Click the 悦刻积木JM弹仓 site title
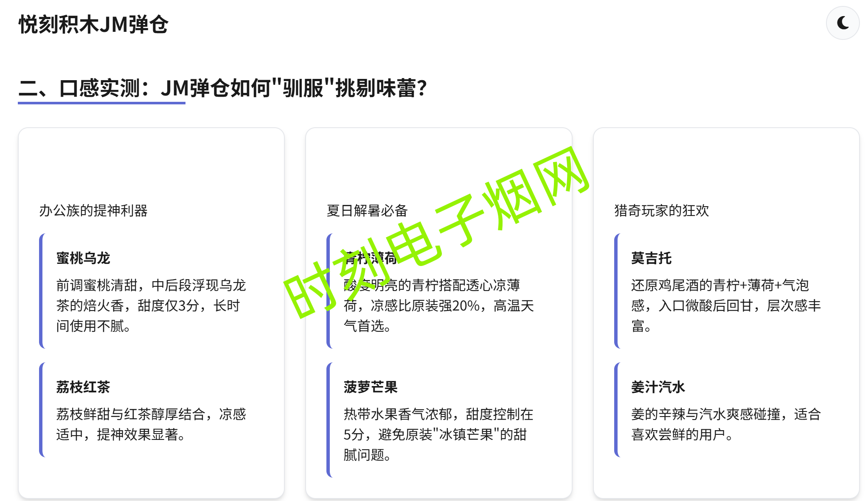This screenshot has width=868, height=501. point(93,25)
